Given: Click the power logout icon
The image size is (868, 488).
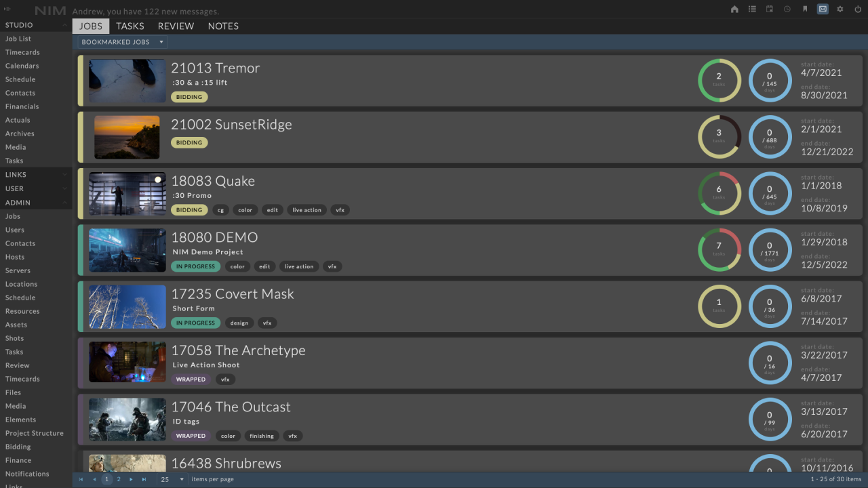Looking at the screenshot, I should (858, 9).
